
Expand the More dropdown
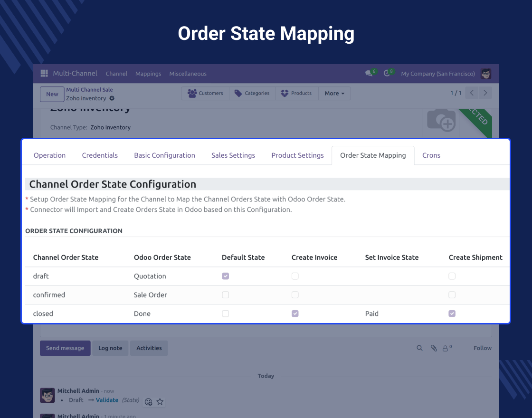(334, 93)
